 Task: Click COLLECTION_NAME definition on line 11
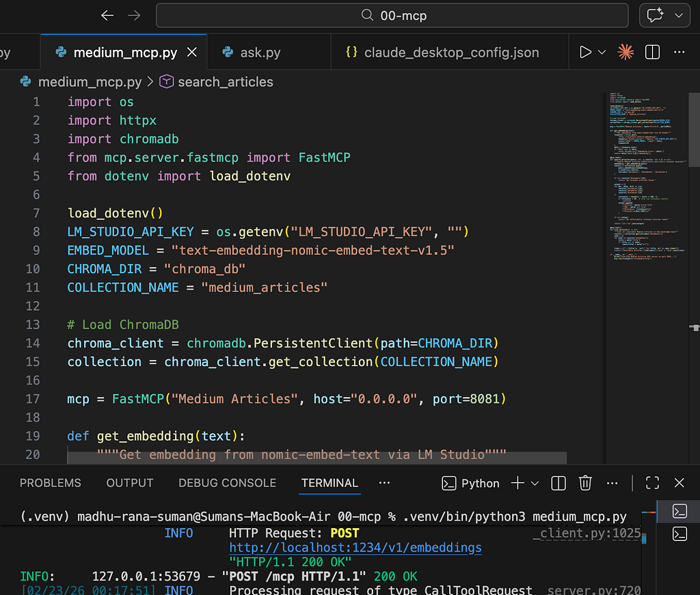pos(123,288)
